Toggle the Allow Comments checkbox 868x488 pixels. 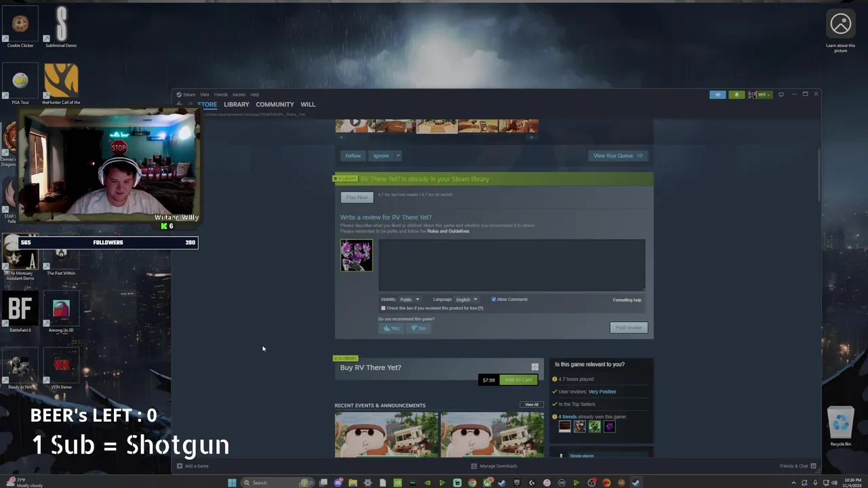click(x=494, y=299)
